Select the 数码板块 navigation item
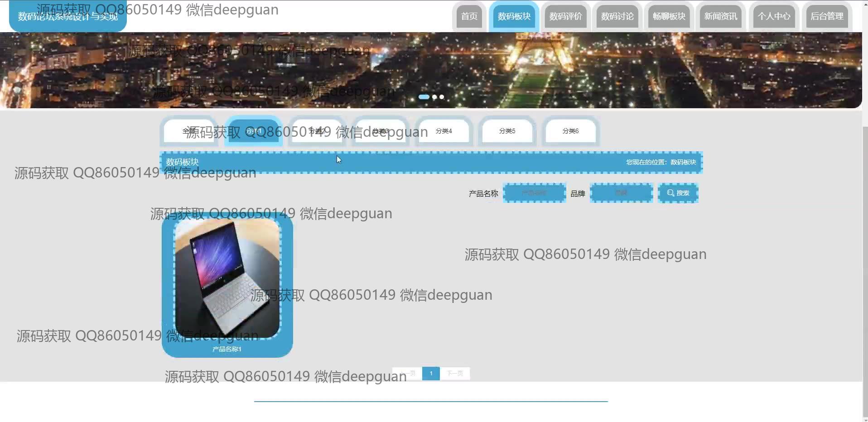 pos(514,17)
